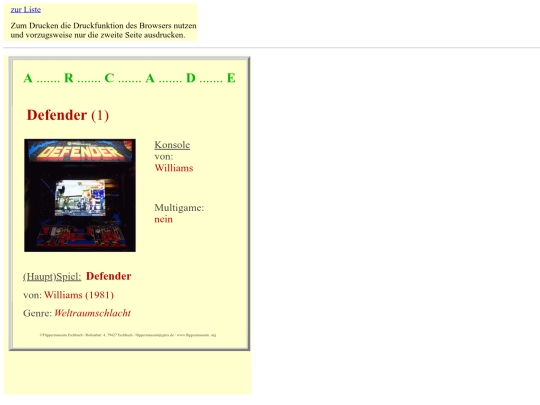Open the 'zur Liste' link
Image resolution: width=540 pixels, height=405 pixels.
25,10
